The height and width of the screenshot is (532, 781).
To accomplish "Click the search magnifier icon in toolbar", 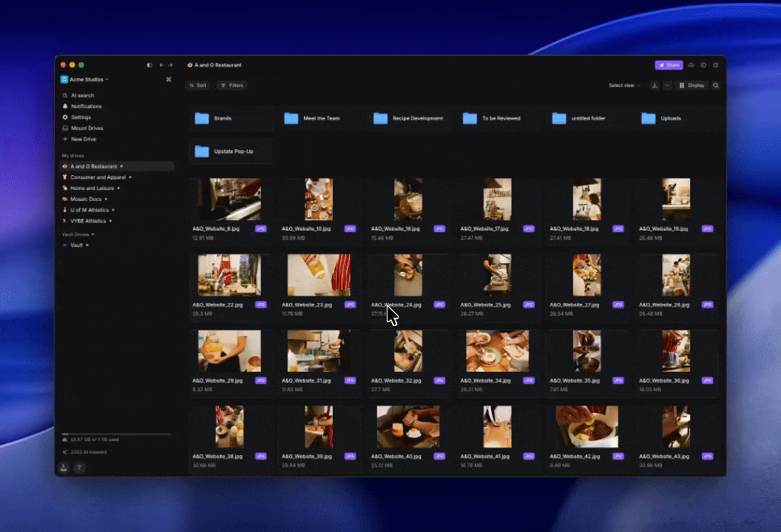I will tap(716, 86).
